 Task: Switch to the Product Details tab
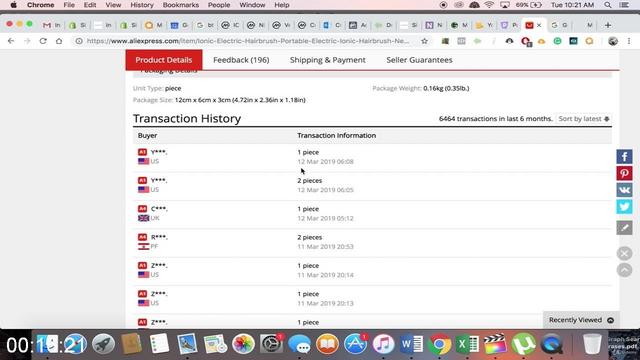pyautogui.click(x=164, y=60)
